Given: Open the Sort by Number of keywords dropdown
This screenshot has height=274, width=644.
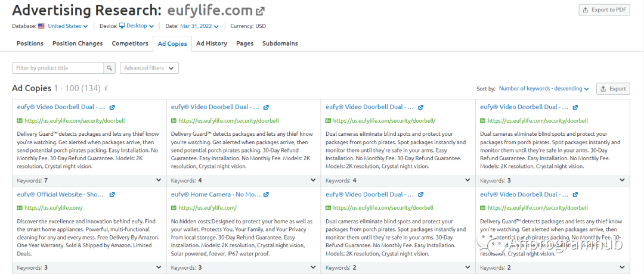Looking at the screenshot, I should click(x=544, y=89).
